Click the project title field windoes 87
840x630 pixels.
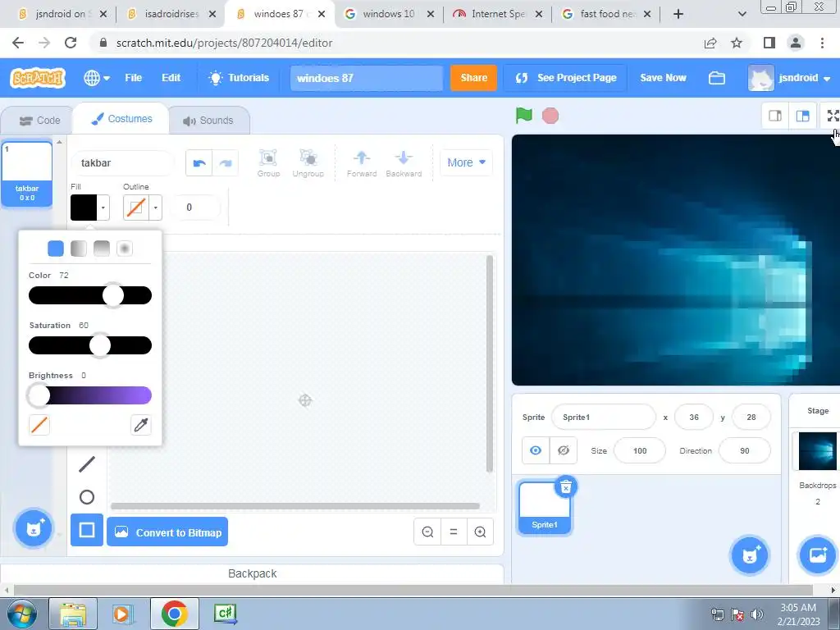pos(367,78)
